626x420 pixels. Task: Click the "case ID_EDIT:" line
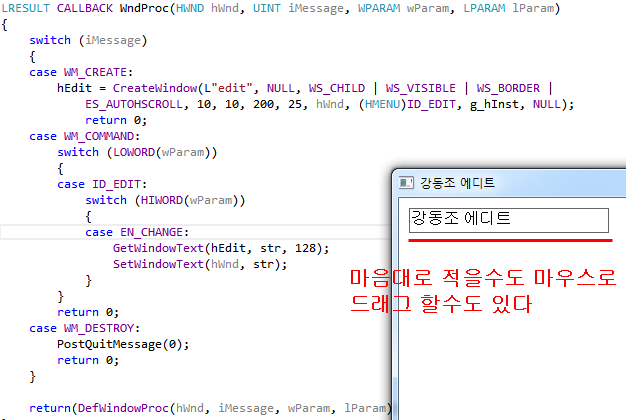pos(102,184)
